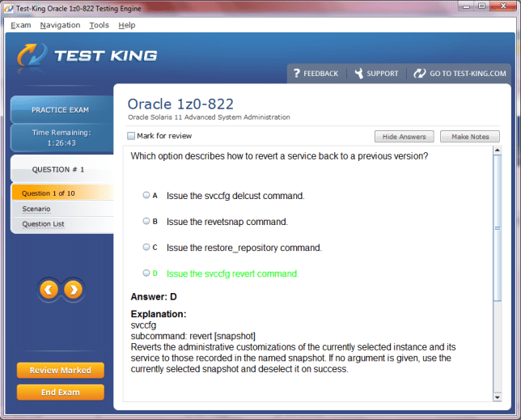This screenshot has width=521, height=420.
Task: Minimize the Testing Engine window
Action: (x=466, y=6)
